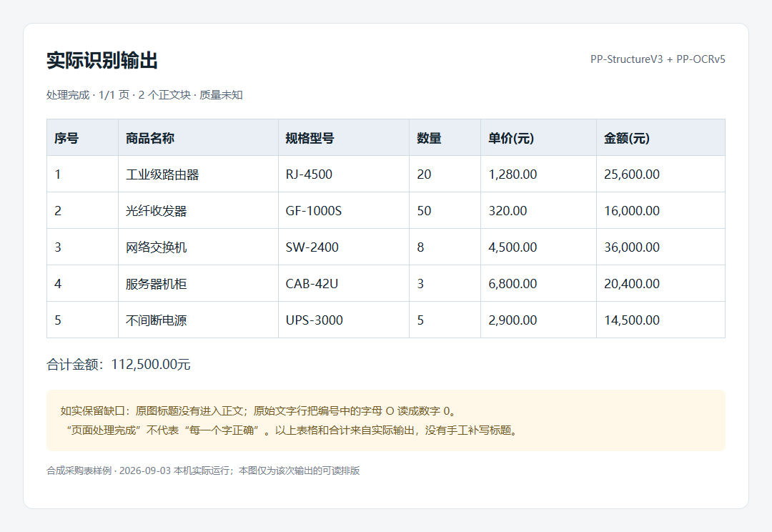Select the cell 网络交换机

(x=199, y=247)
